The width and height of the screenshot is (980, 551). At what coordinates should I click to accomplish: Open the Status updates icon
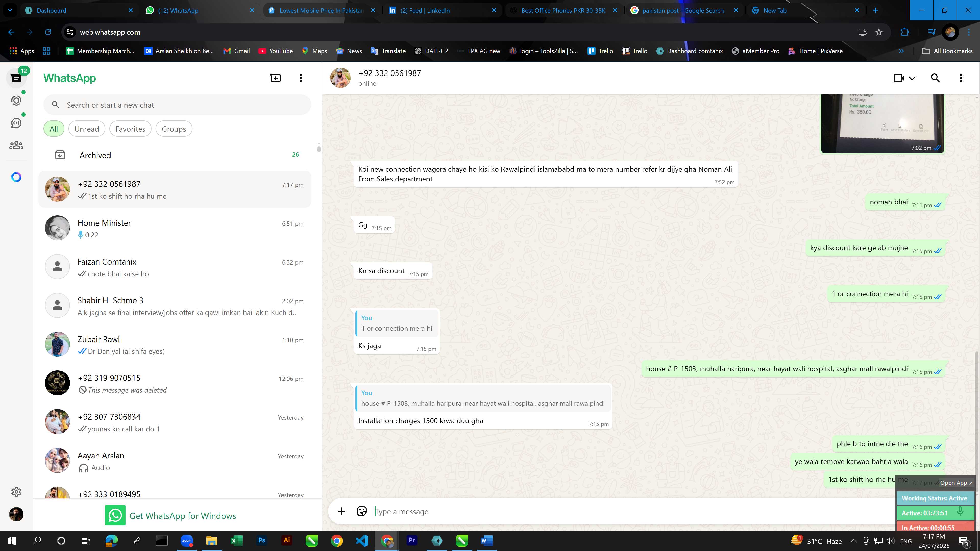click(16, 101)
